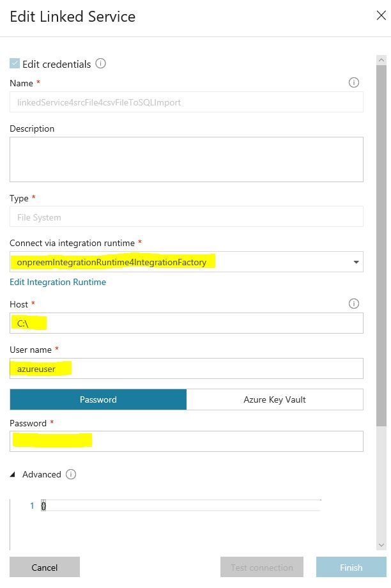Switch to the Azure Key Vault tab
Viewport: 391px width, 588px height.
click(275, 399)
